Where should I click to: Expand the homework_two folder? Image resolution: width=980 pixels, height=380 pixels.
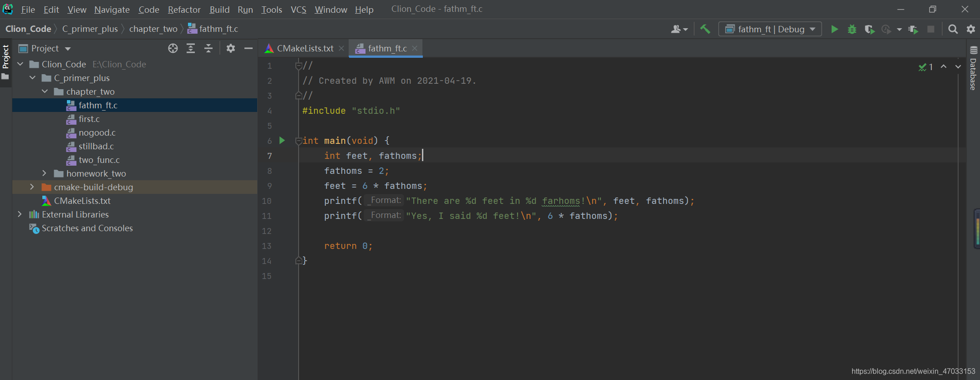tap(45, 173)
